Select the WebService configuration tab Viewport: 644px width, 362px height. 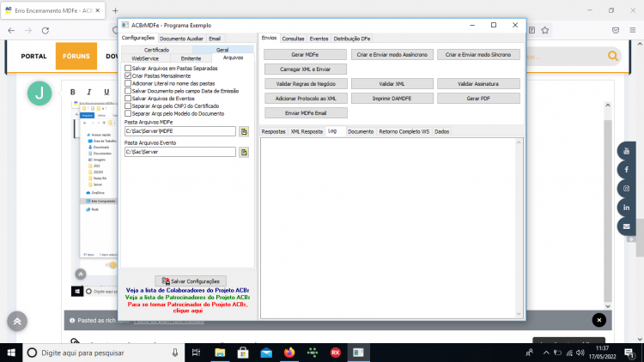tap(145, 58)
